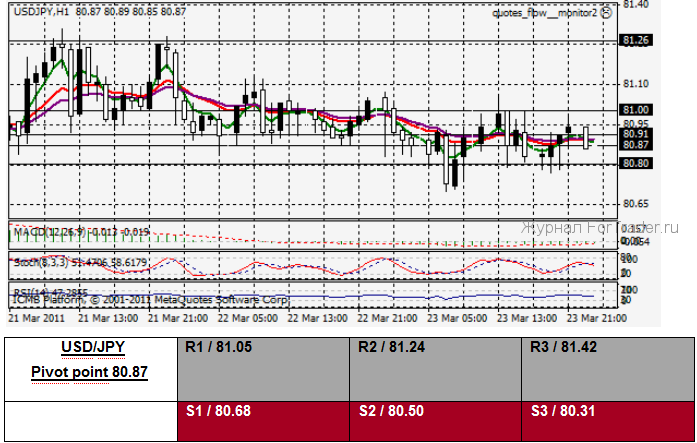Click the 80.87 current price label
The height and width of the screenshot is (443, 697).
[x=636, y=144]
